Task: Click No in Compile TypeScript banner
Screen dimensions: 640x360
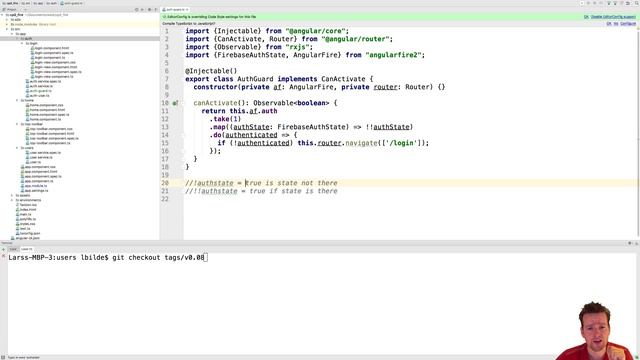Action: click(x=616, y=24)
